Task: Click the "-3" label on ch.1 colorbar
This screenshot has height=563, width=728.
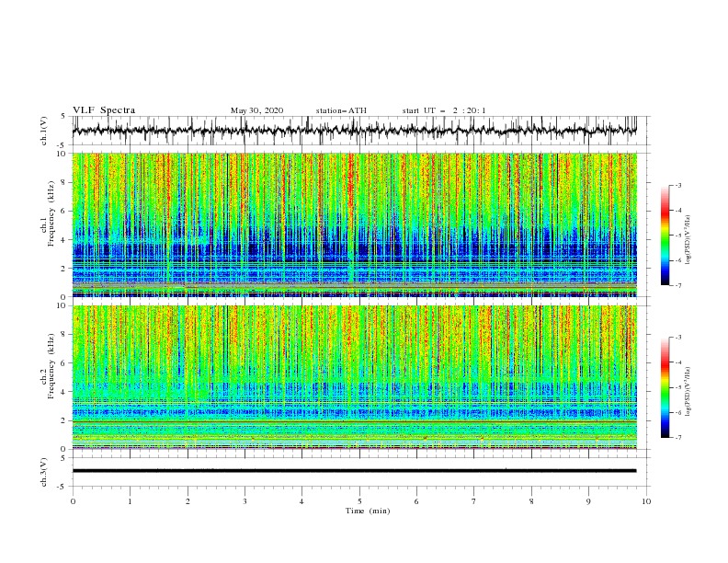Action: pos(677,185)
